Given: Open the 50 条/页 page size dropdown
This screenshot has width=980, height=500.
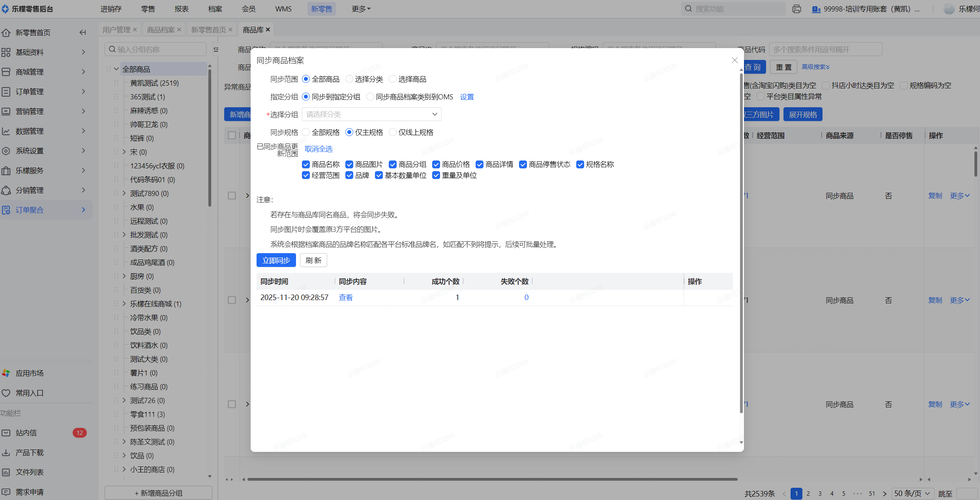Looking at the screenshot, I should [912, 494].
